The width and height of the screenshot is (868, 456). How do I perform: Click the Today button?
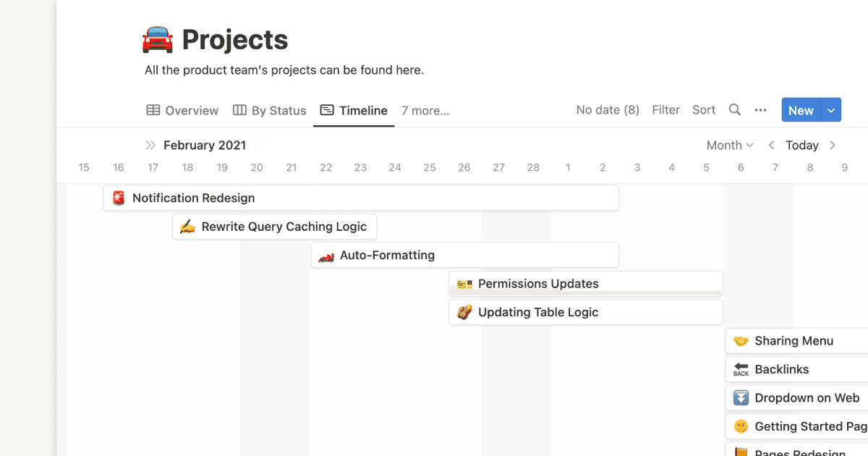pyautogui.click(x=801, y=145)
